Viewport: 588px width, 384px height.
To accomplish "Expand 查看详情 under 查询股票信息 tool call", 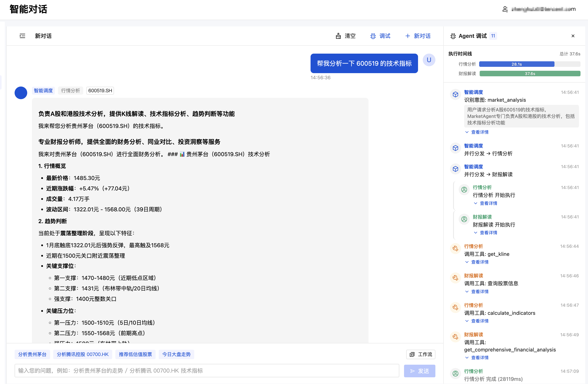I will coord(477,292).
